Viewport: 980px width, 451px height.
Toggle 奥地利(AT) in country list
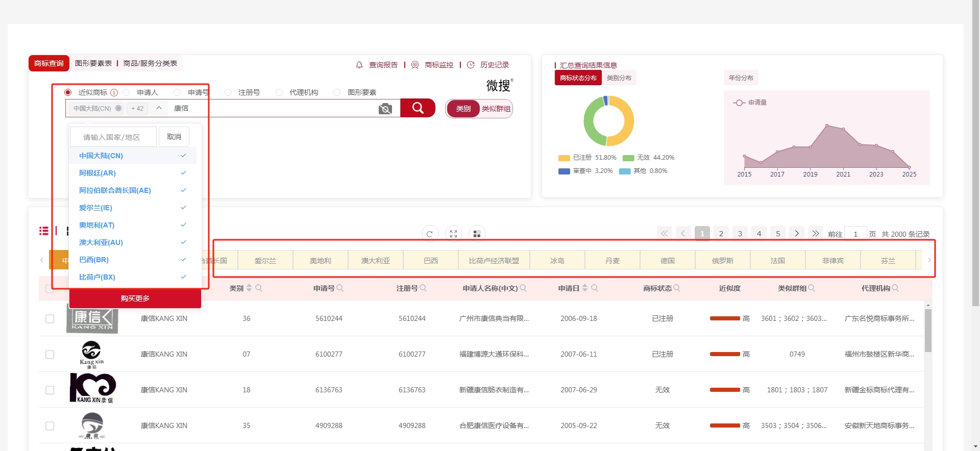[133, 225]
